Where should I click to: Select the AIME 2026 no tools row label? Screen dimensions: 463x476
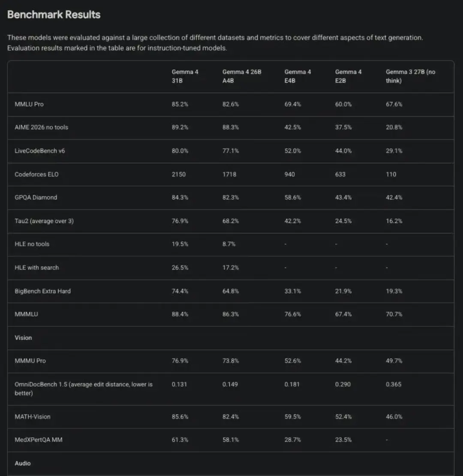[x=41, y=127]
